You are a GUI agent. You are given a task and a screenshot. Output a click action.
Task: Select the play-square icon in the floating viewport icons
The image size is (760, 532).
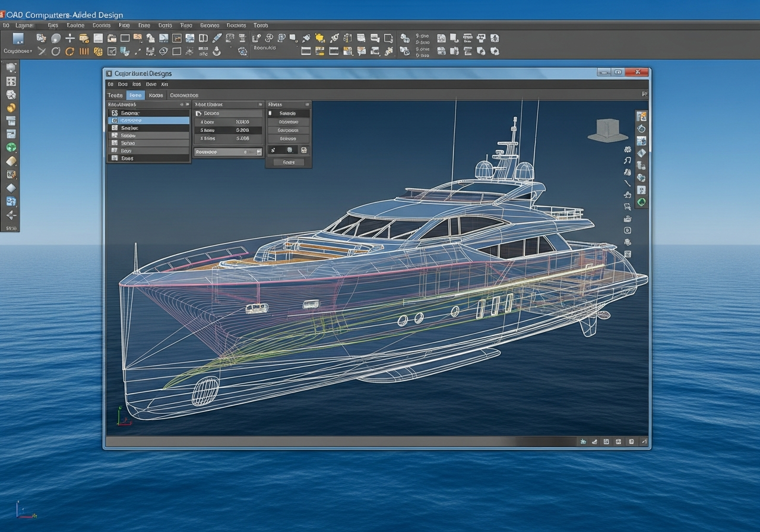point(628,230)
